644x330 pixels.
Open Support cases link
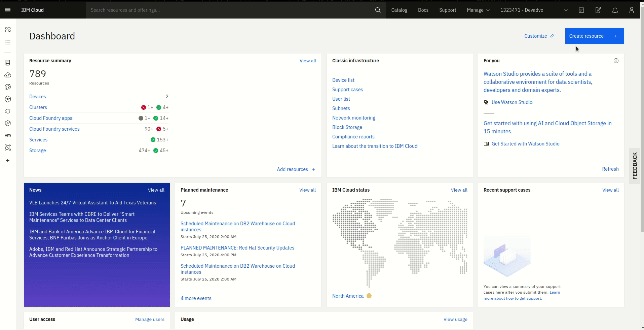[x=347, y=90]
